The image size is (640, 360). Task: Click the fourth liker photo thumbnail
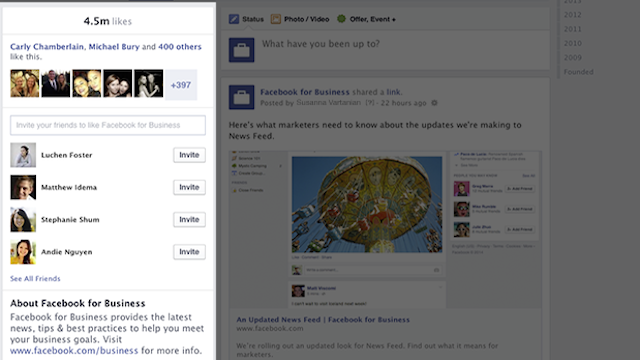coord(118,83)
